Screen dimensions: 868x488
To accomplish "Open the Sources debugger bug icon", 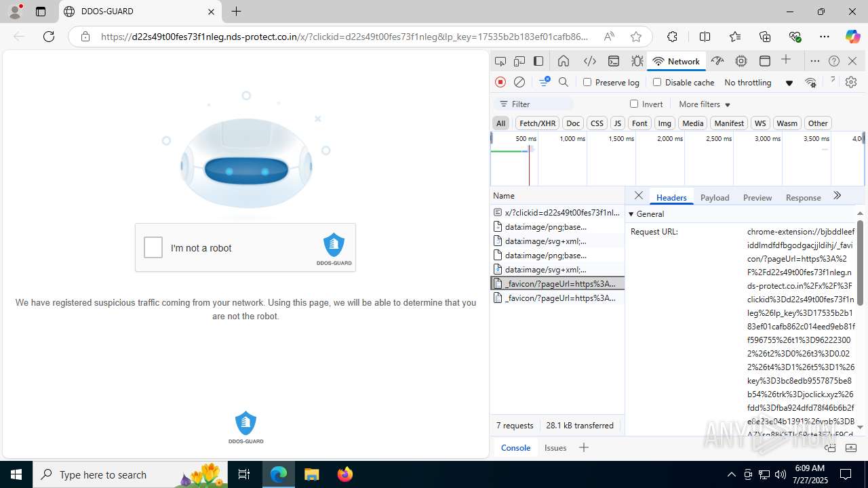I will [637, 61].
